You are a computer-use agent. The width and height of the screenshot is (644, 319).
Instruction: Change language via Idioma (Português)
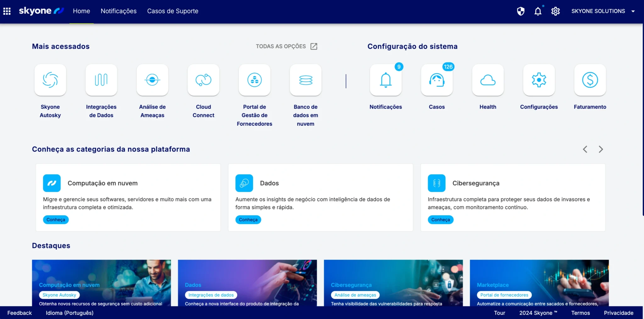coord(69,313)
